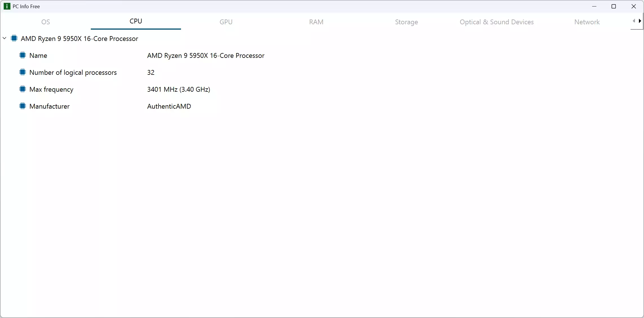The image size is (644, 318).
Task: Click the chip icon next to Max frequency
Action: tap(23, 89)
